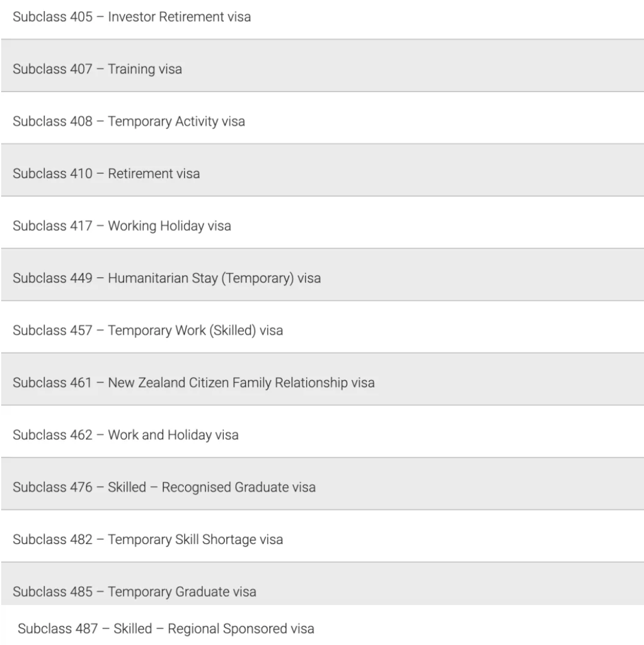Choose Subclass 417 Working Holiday visa
Screen dimensions: 644x645
(122, 226)
